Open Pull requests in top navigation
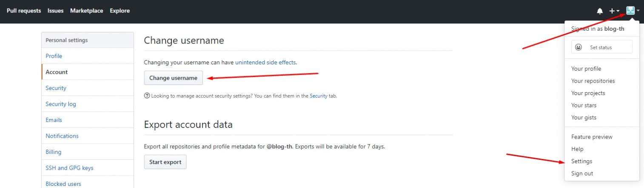The image size is (644, 188). pos(24,11)
